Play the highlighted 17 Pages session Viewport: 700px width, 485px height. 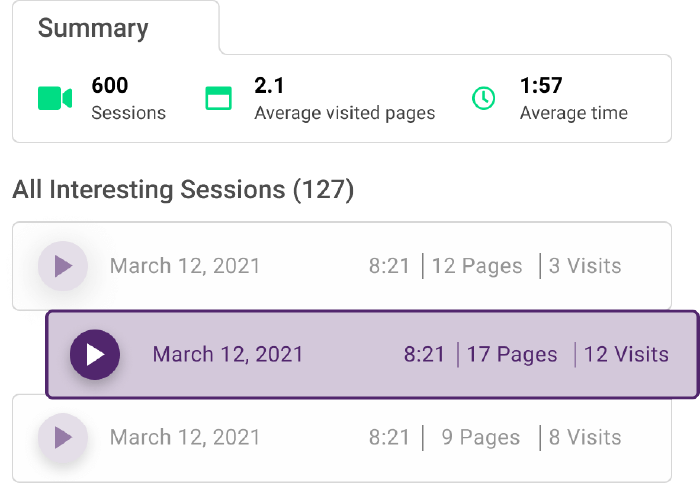[x=95, y=355]
